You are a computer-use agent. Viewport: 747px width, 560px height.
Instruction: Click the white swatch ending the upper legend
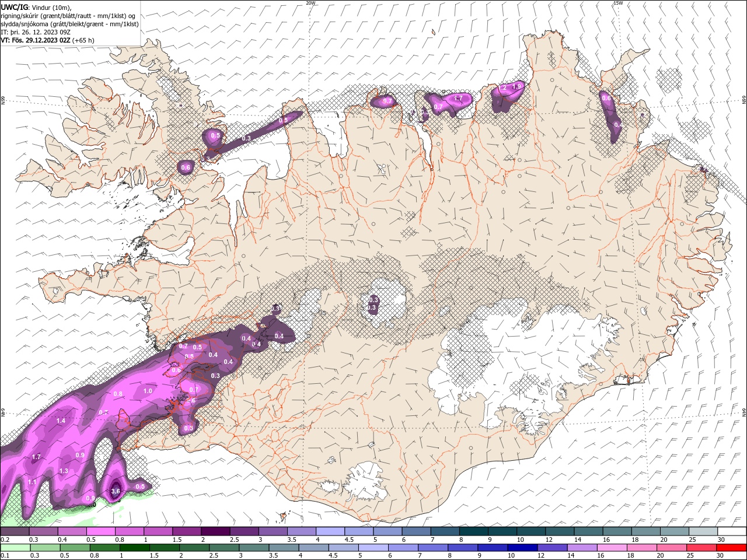coord(732,531)
